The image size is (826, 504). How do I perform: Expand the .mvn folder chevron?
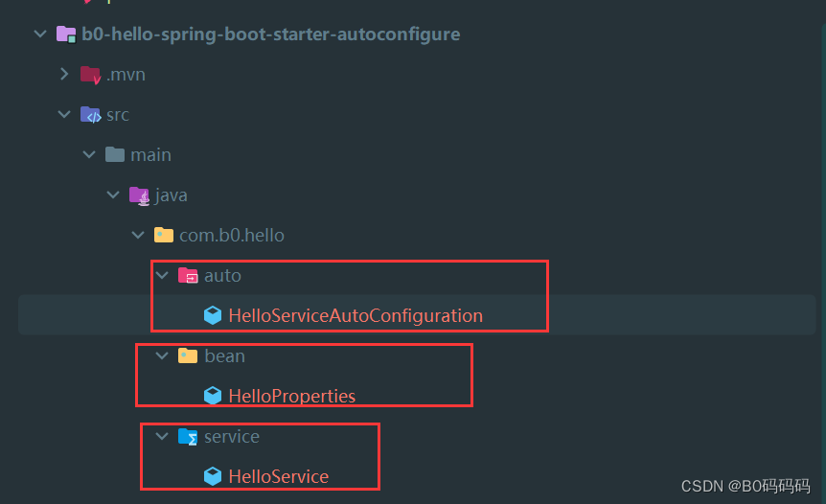pyautogui.click(x=64, y=74)
